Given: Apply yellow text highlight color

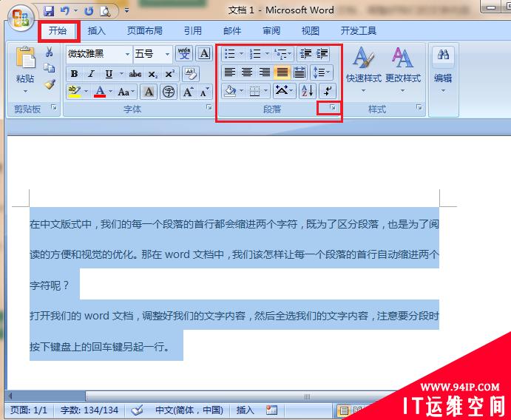Looking at the screenshot, I should [74, 92].
